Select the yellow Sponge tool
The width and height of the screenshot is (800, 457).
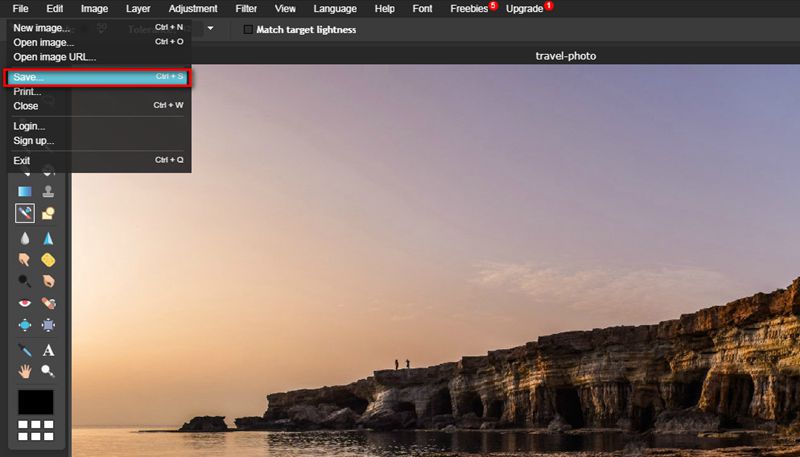pos(48,260)
